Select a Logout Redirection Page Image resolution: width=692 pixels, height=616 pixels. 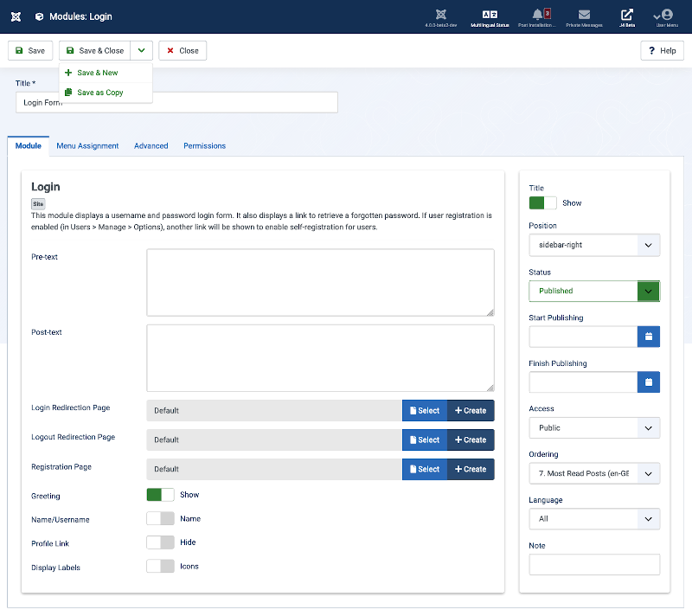pyautogui.click(x=425, y=440)
